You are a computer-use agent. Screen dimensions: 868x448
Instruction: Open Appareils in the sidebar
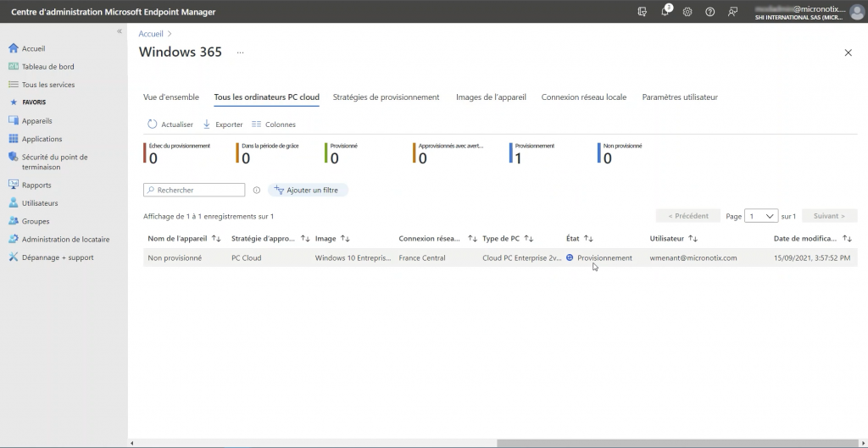click(36, 120)
